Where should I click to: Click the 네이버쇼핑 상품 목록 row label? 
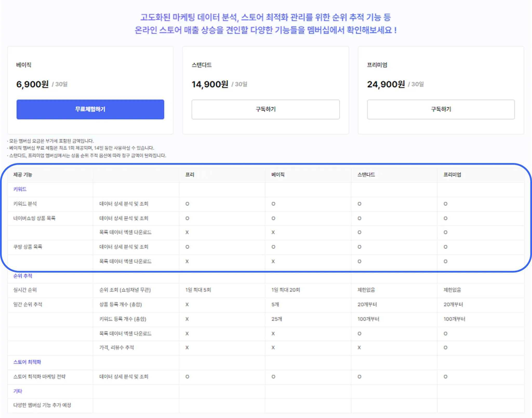pyautogui.click(x=34, y=218)
